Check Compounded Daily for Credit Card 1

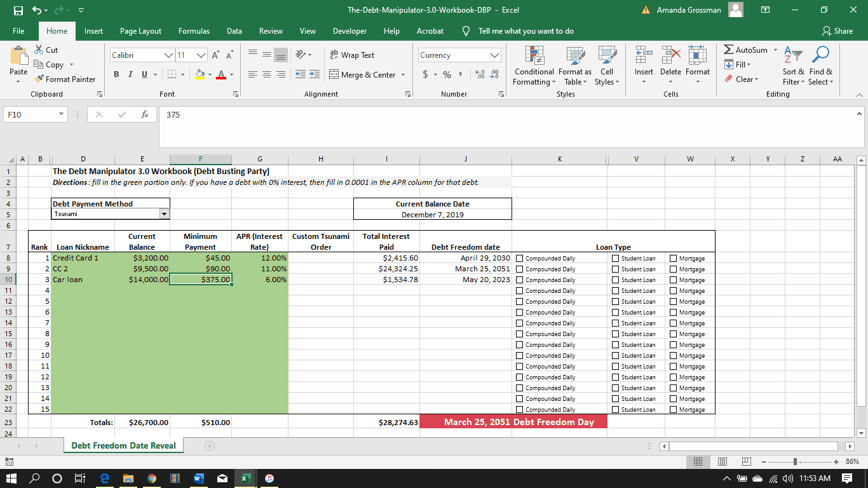tap(520, 259)
